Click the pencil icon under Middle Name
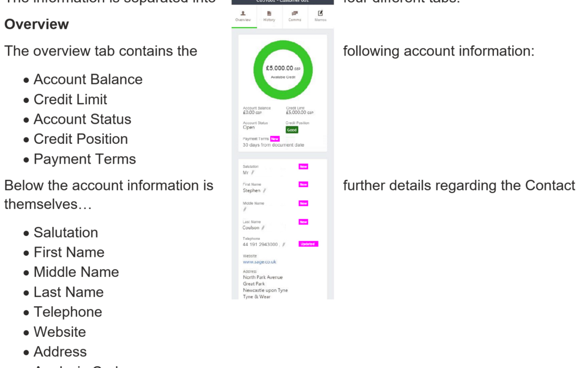Viewport: 588px width, 368px height. 244,209
